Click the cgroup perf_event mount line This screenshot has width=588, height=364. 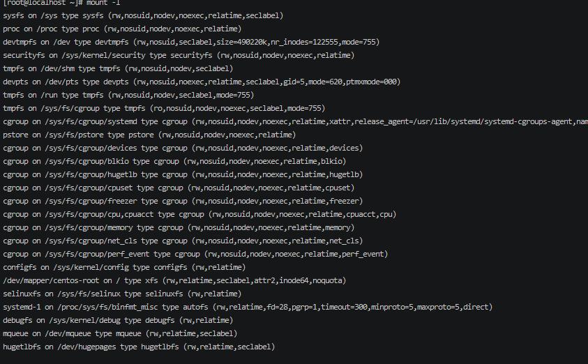(195, 254)
